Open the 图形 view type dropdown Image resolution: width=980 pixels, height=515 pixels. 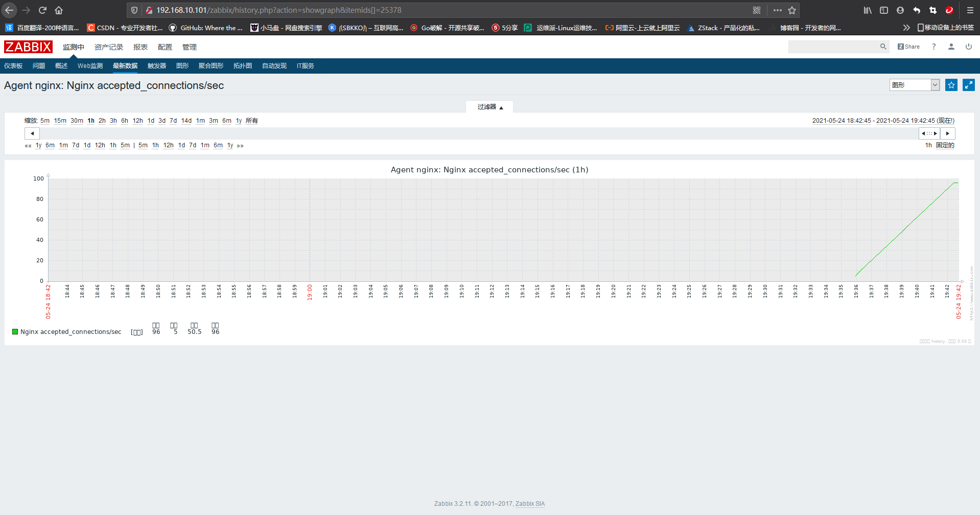coord(914,85)
